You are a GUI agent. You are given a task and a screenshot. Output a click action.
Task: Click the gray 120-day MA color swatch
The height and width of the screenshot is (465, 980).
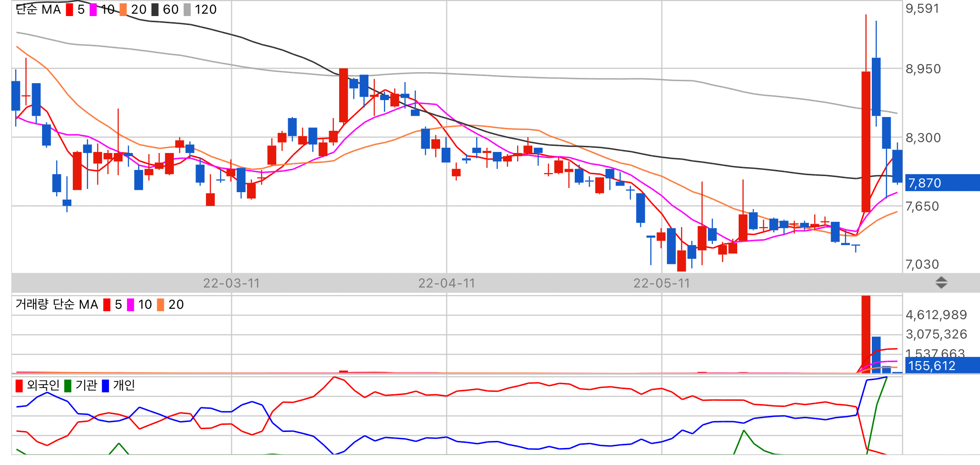coord(187,9)
